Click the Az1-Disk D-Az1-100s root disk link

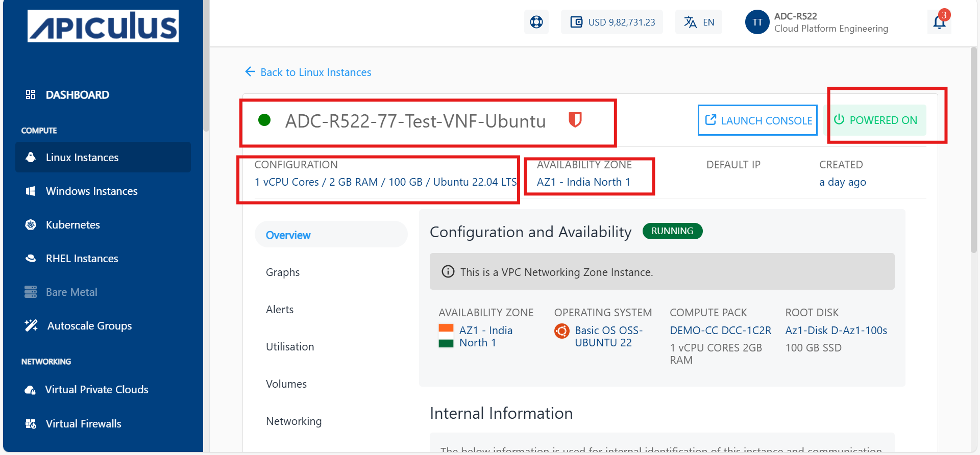coord(836,330)
